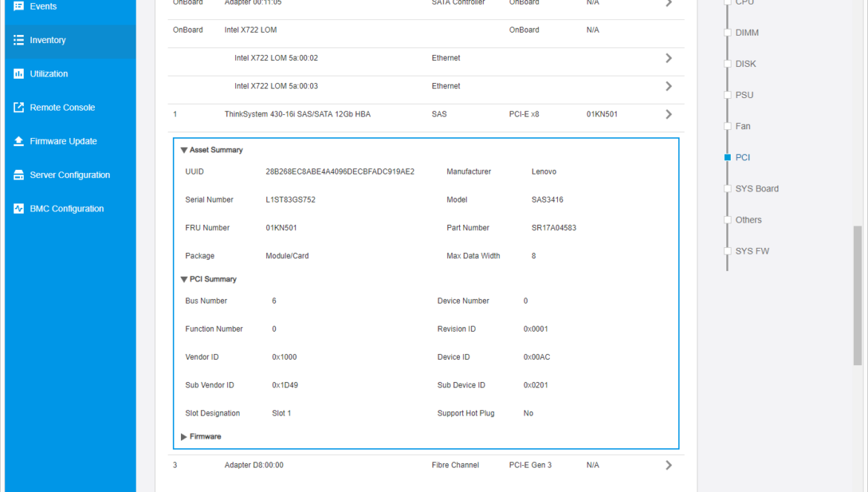Jump to the SYS Board section
This screenshot has height=492, width=868.
757,188
